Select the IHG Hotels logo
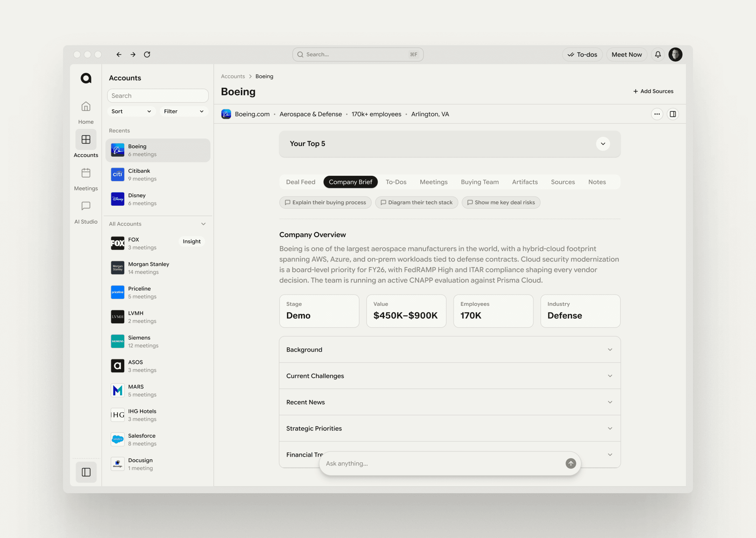Viewport: 756px width, 538px height. (118, 415)
